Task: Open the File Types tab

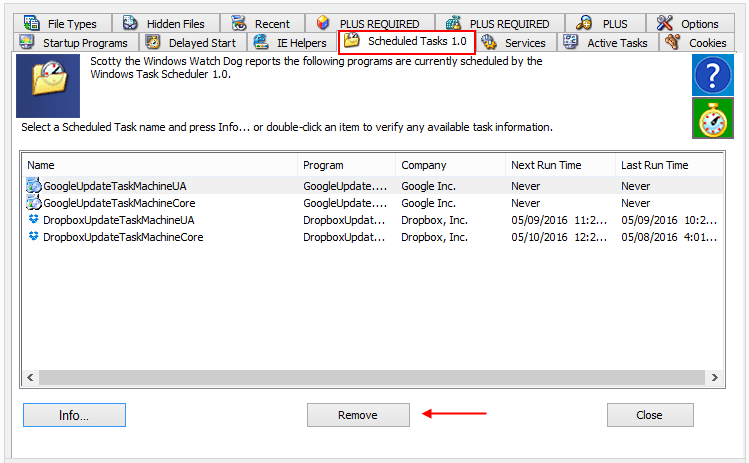Action: pyautogui.click(x=63, y=23)
